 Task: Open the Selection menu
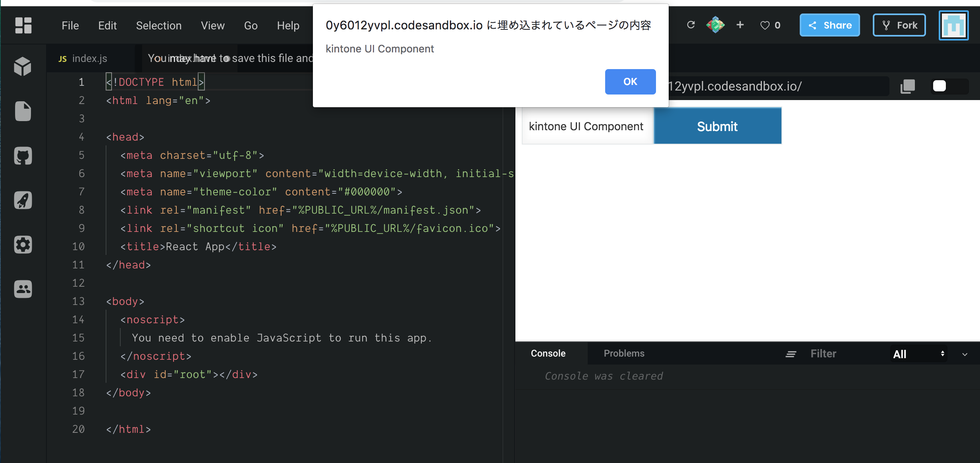point(159,25)
